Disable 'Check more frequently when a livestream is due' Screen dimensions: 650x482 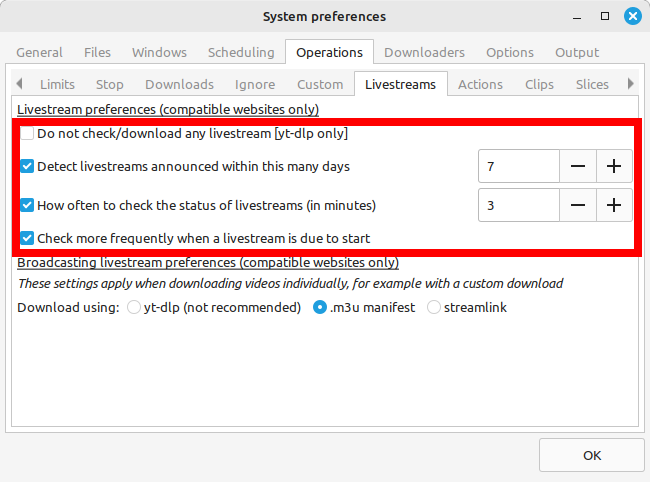coord(27,238)
